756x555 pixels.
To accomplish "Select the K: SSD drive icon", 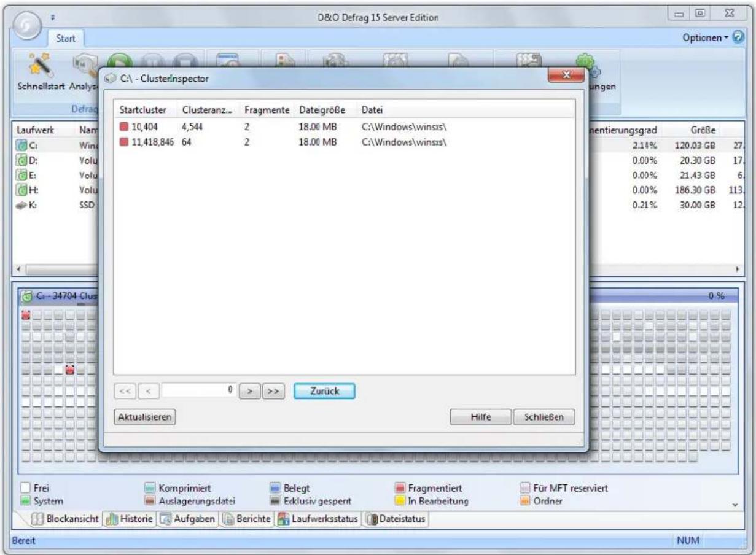I will click(21, 205).
